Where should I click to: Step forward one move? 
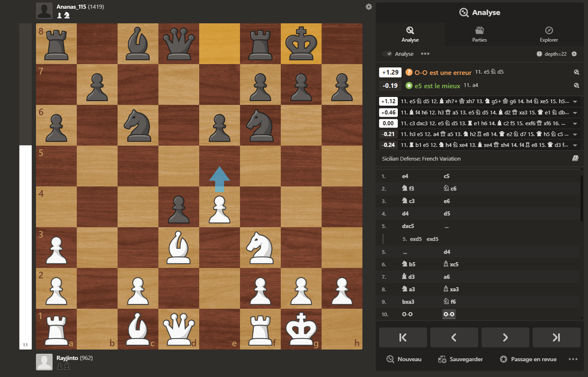click(505, 337)
